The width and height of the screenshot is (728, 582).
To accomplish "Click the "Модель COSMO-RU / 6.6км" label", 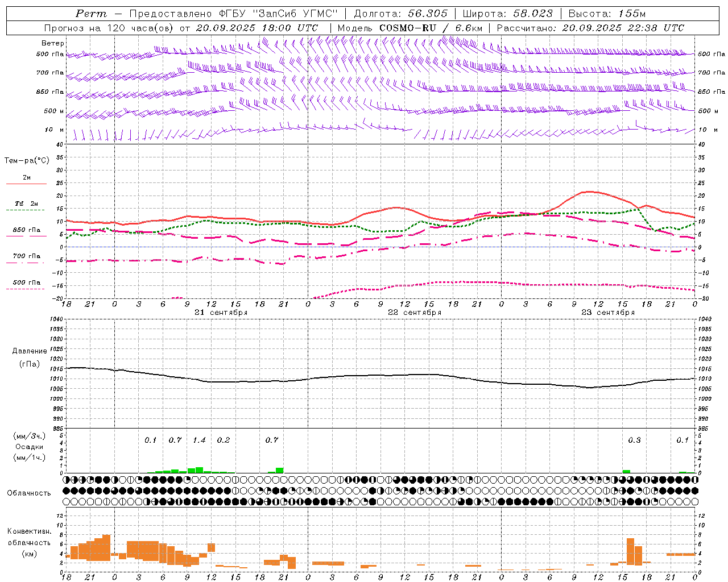I will click(x=409, y=28).
